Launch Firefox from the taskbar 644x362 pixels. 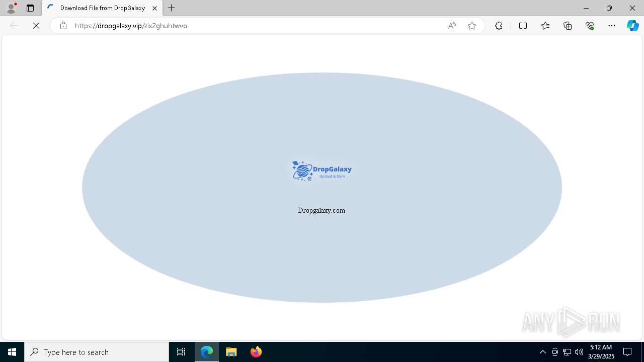pos(256,352)
